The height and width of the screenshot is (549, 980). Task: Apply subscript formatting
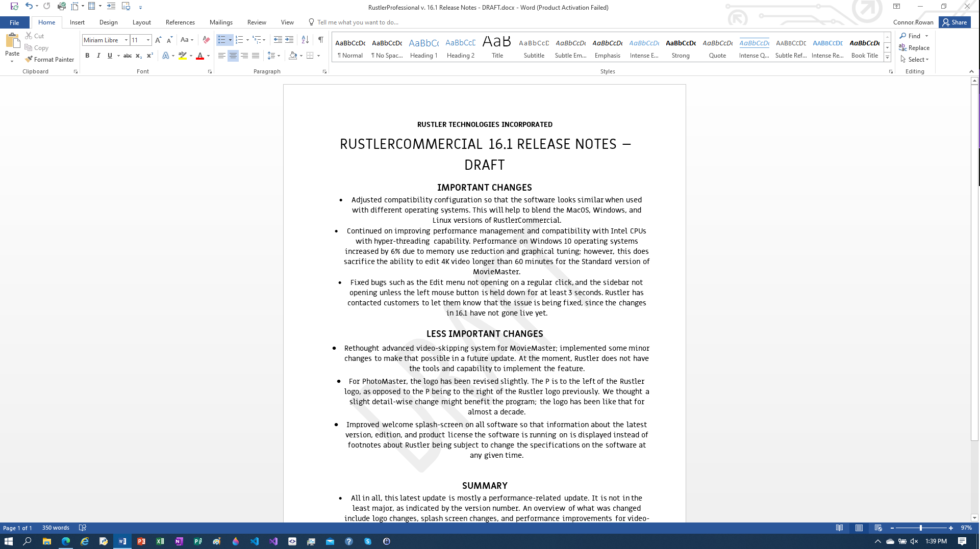[x=139, y=56]
